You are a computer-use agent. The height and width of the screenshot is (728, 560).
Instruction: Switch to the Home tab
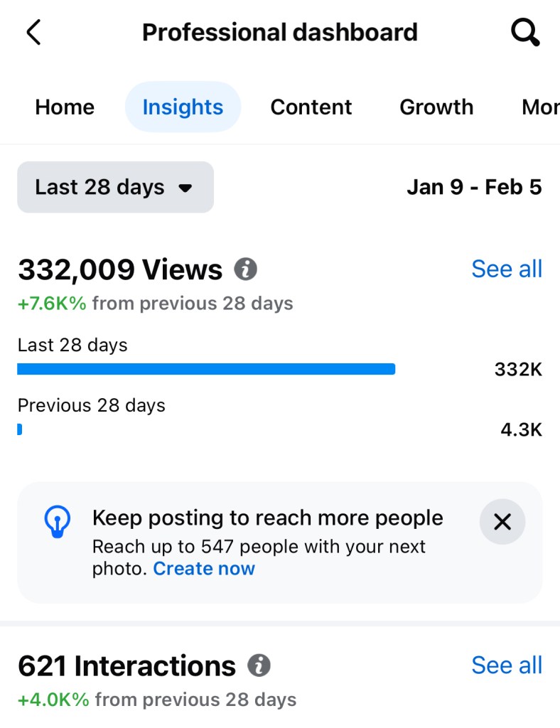(x=65, y=107)
